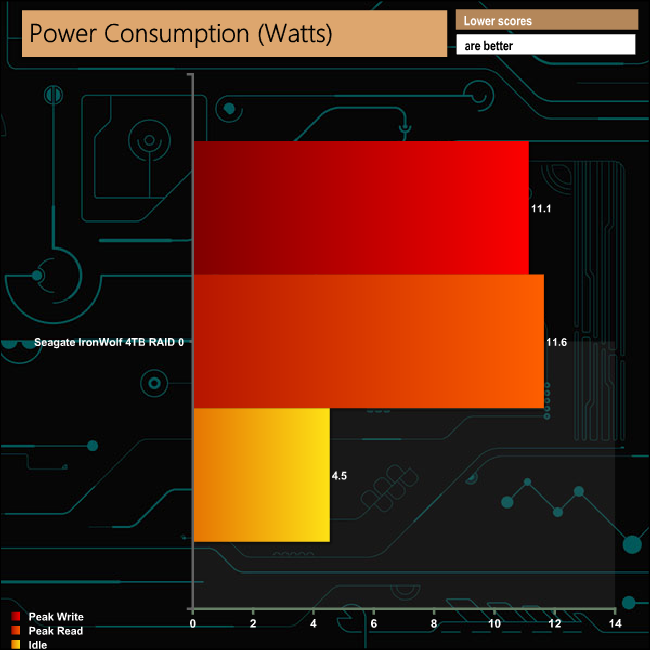Click the Lower scores label

(x=497, y=21)
